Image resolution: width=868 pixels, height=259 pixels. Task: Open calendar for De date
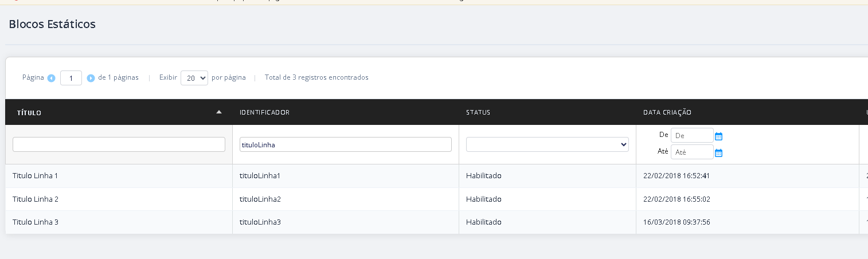coord(718,136)
